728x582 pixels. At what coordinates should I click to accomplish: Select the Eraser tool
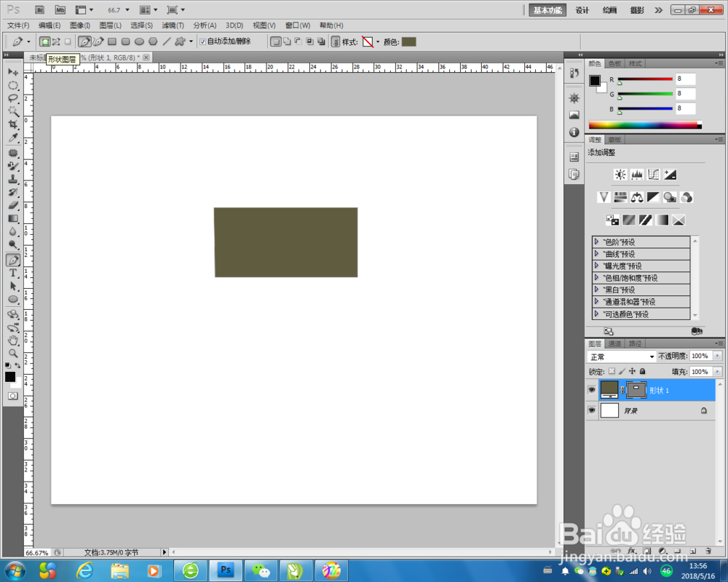coord(13,205)
